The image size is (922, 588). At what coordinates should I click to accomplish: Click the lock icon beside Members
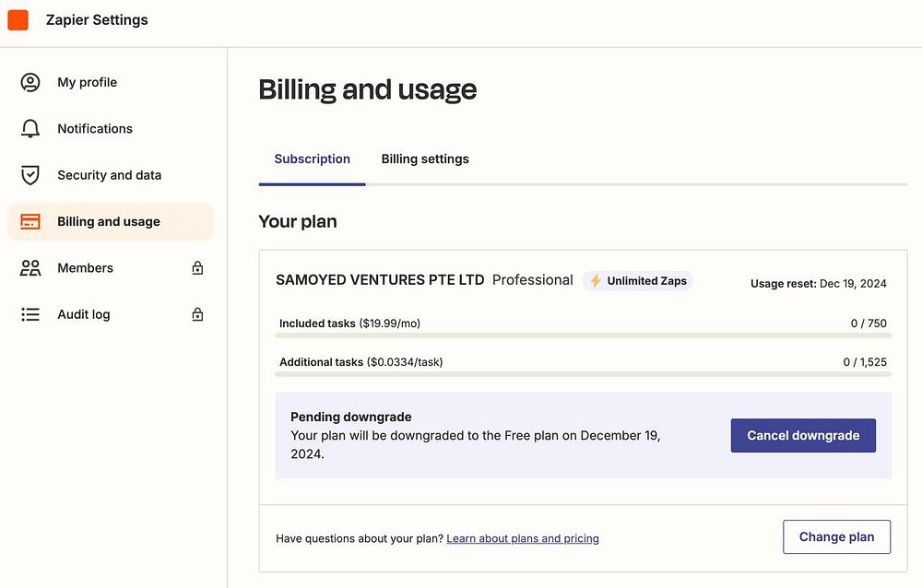click(197, 268)
